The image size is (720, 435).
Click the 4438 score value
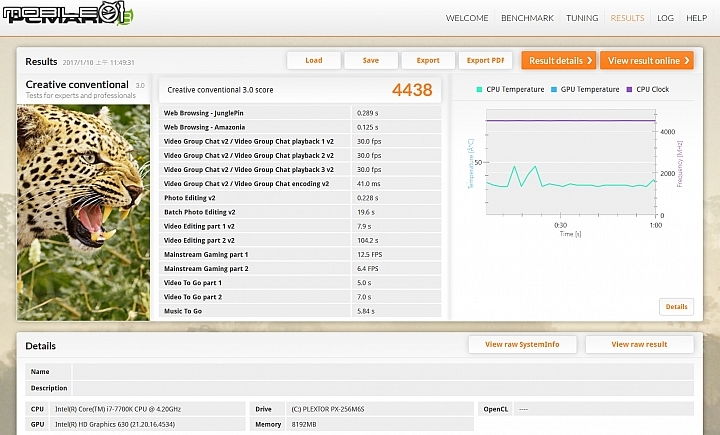click(412, 90)
